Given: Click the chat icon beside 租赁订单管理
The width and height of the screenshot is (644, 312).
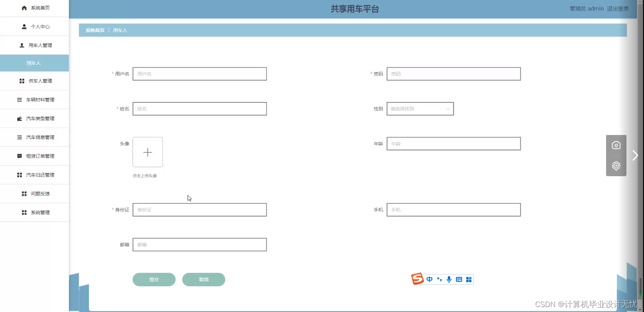Looking at the screenshot, I should point(19,156).
